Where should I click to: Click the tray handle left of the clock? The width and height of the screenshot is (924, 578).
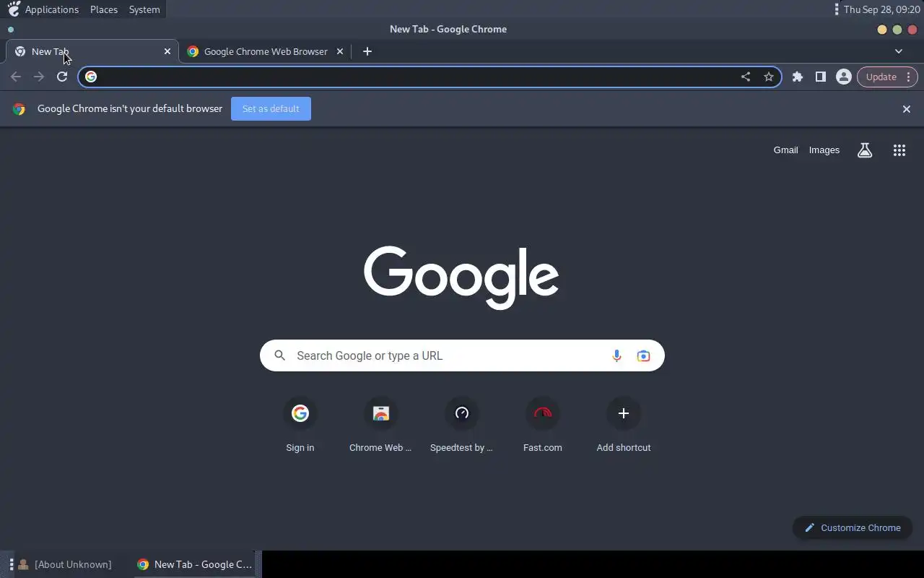(x=837, y=9)
